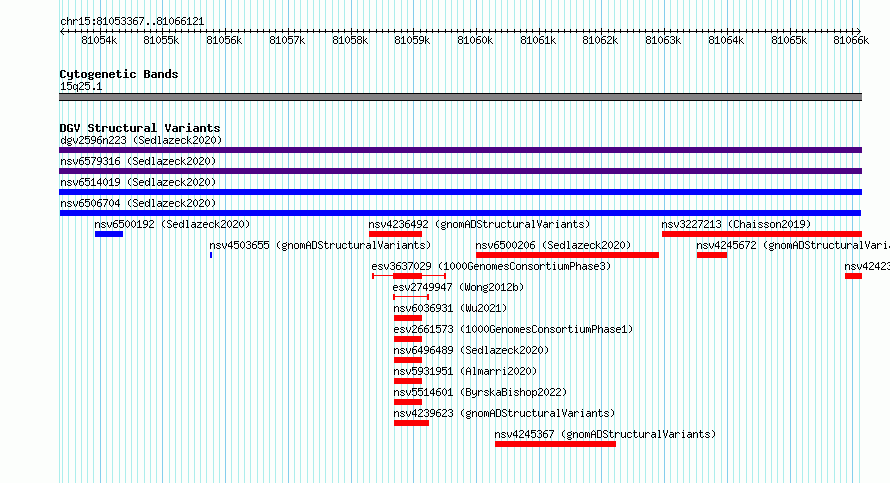Click the red bar under nsv5514601
890x483 pixels.
pyautogui.click(x=408, y=402)
